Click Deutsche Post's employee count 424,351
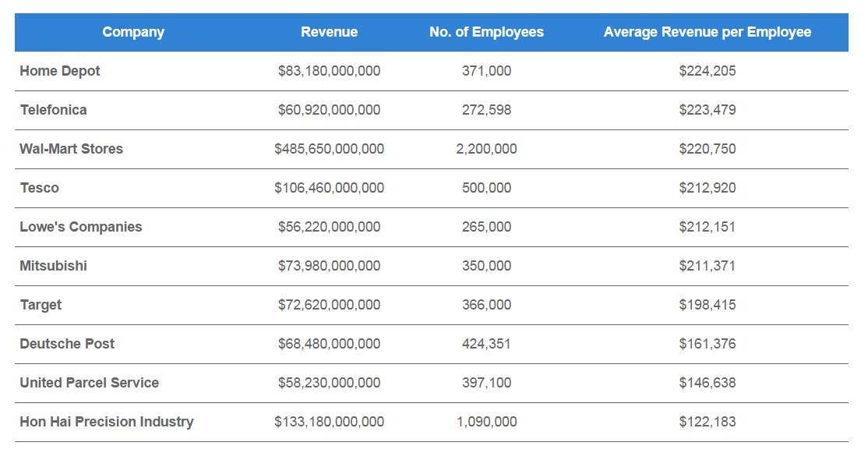This screenshot has height=460, width=868. click(x=487, y=344)
